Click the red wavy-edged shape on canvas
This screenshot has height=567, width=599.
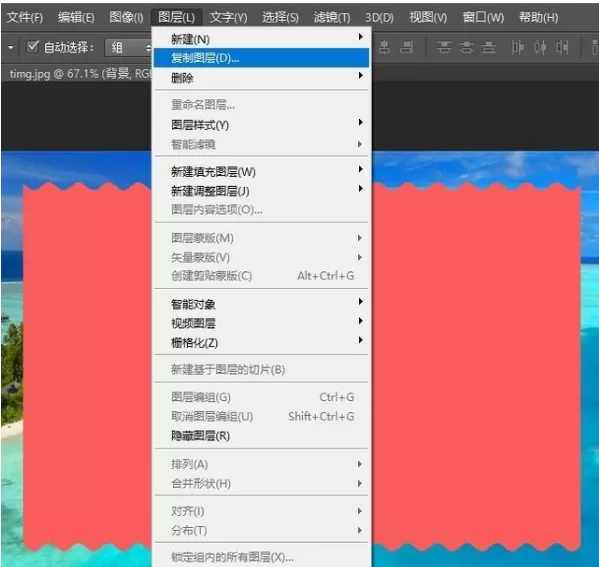tap(476, 367)
